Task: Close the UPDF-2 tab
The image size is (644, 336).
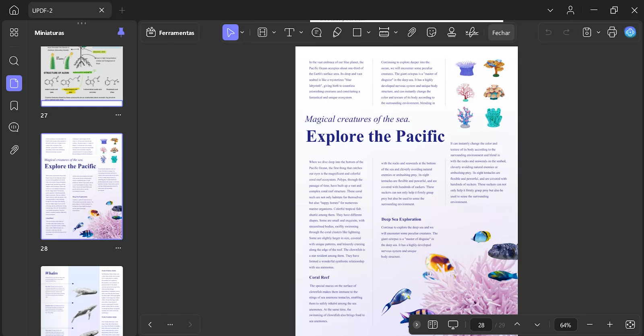Action: 102,10
